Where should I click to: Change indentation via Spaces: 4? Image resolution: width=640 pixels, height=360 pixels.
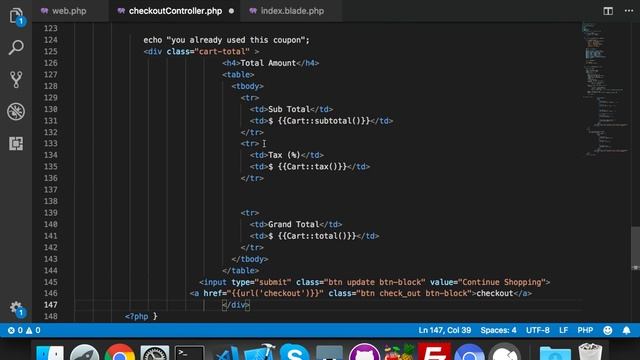[498, 330]
